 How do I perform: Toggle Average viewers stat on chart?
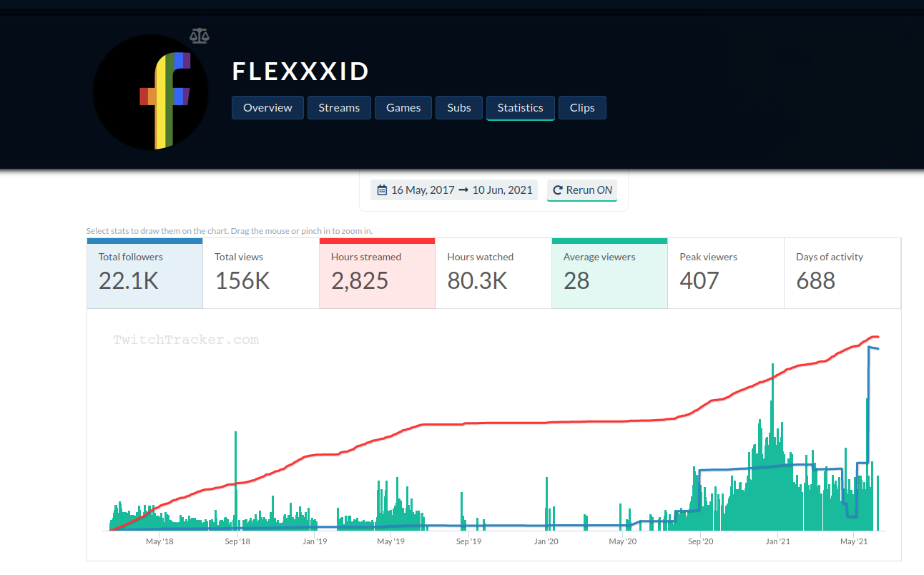[610, 274]
